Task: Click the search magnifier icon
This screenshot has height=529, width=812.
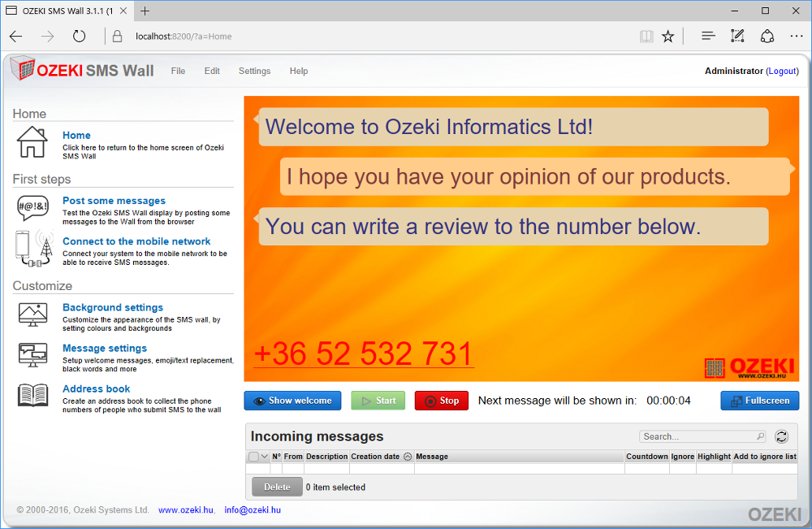Action: pos(760,437)
